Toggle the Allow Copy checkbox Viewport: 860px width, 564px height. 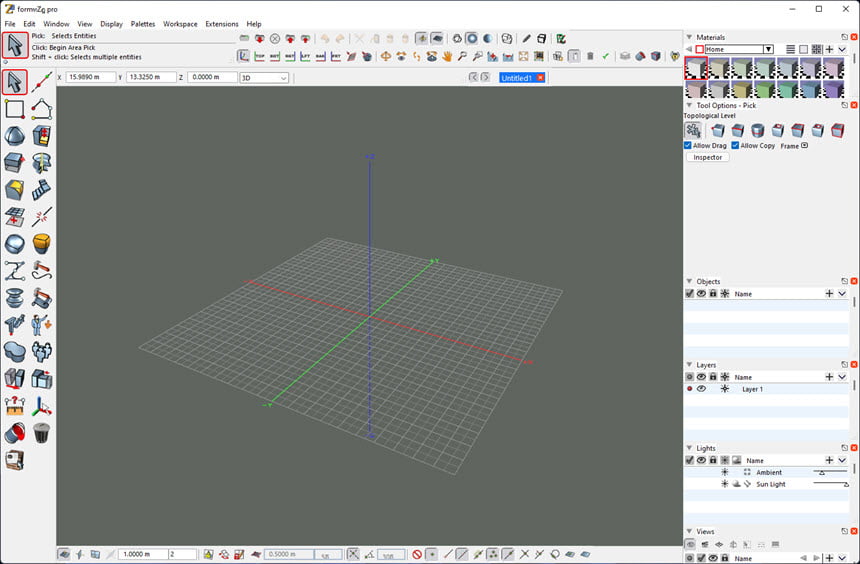click(x=735, y=145)
